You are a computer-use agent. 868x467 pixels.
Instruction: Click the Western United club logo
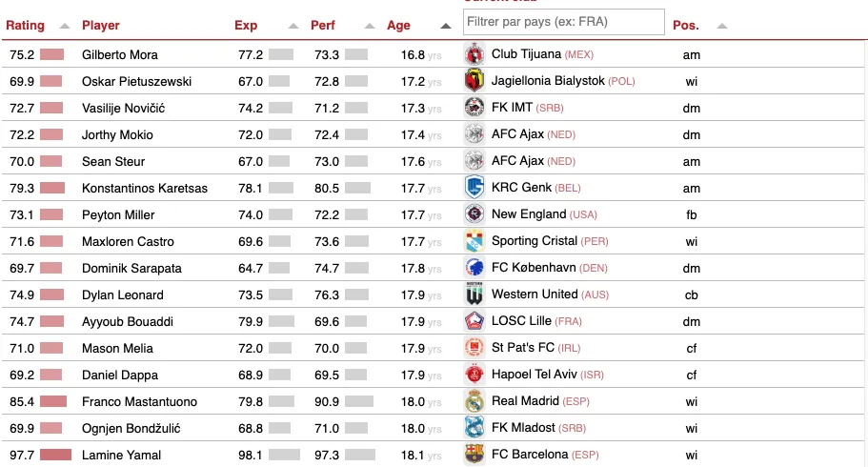(x=474, y=295)
